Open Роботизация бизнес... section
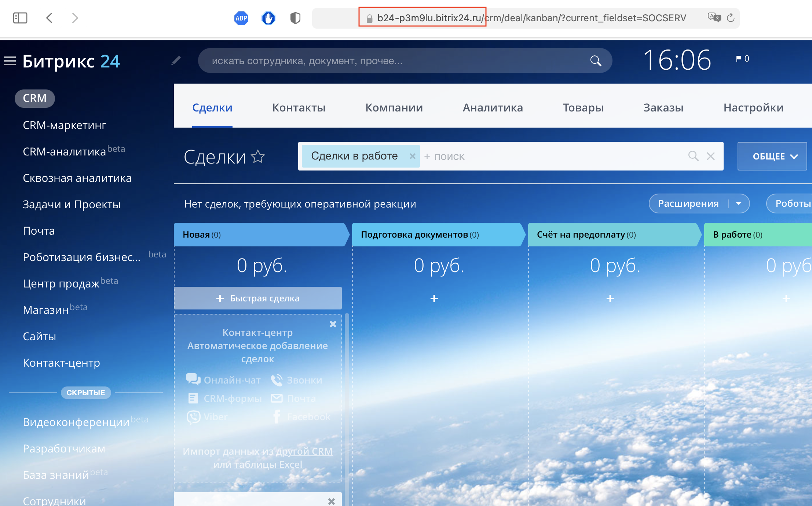Screen dimensions: 812x506 (82, 257)
